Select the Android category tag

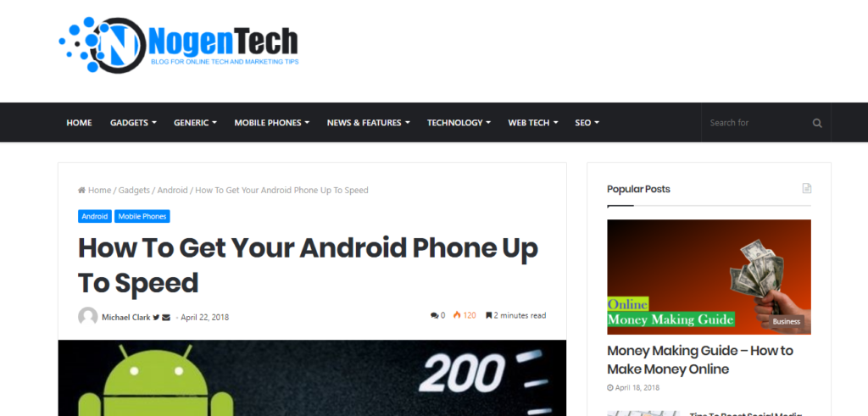[95, 216]
